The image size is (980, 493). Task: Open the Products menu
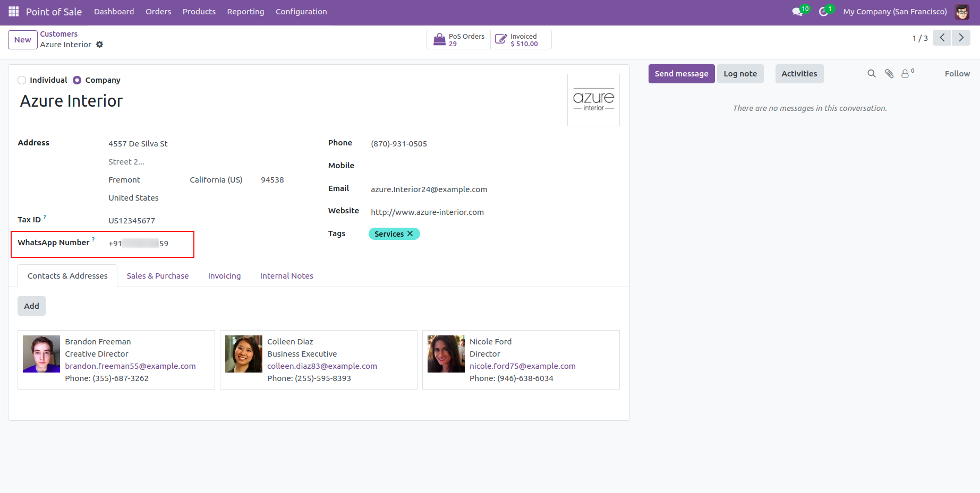(199, 12)
